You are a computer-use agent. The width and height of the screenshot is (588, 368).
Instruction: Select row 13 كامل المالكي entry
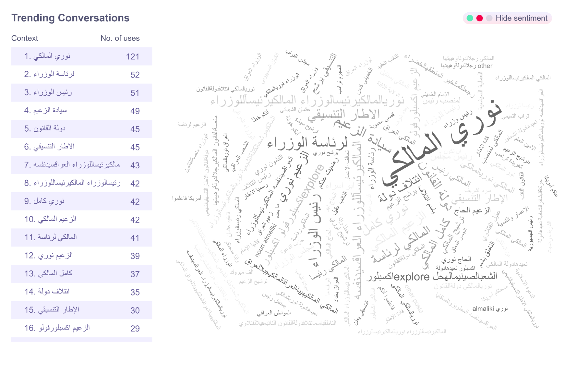pos(81,274)
